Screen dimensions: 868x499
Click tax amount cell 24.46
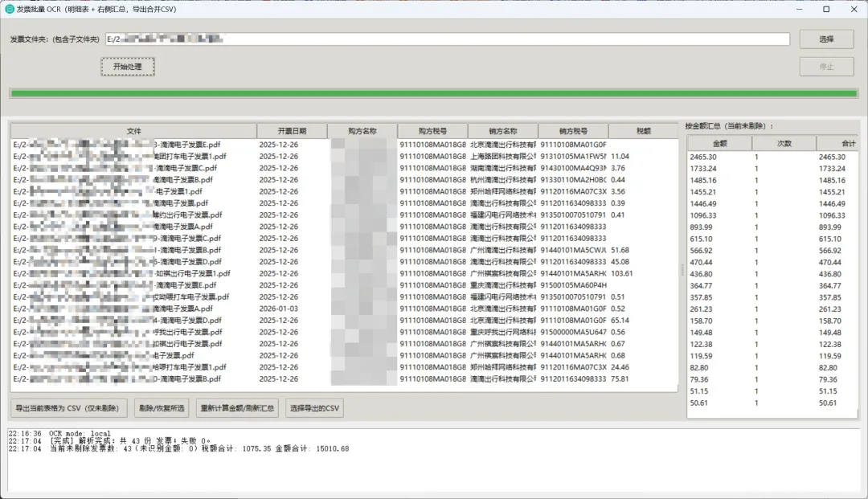pyautogui.click(x=620, y=367)
